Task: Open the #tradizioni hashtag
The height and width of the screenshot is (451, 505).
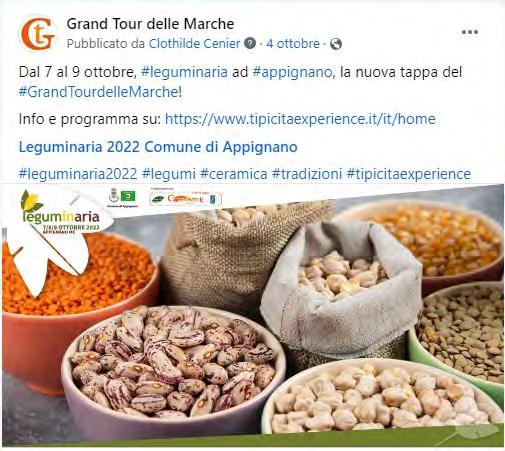Action: [x=307, y=174]
